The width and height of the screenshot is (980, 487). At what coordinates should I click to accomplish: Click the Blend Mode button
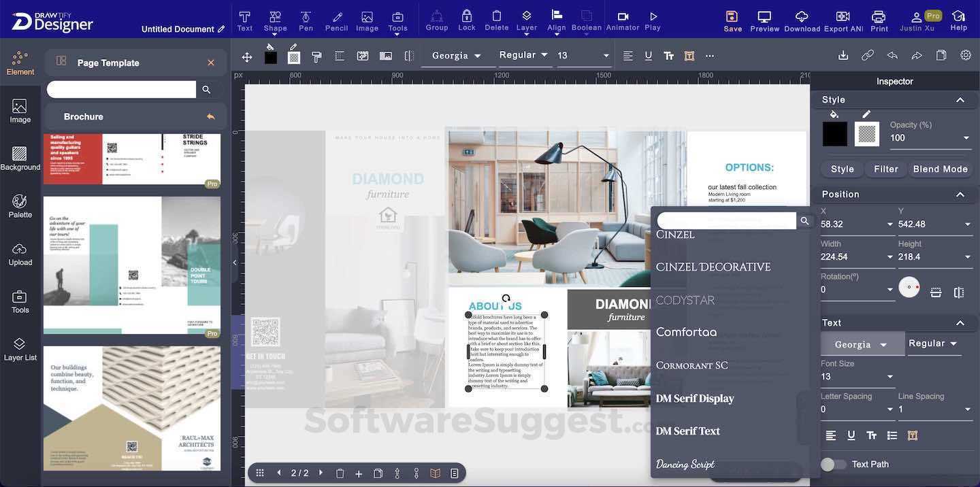click(x=939, y=167)
